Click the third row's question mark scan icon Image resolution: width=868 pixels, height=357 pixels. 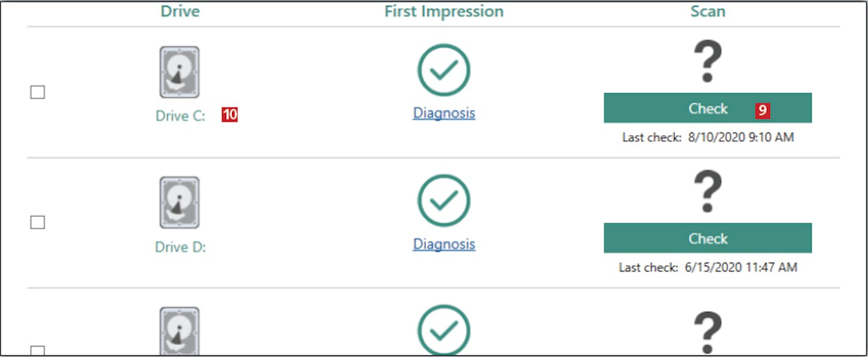pos(708,332)
